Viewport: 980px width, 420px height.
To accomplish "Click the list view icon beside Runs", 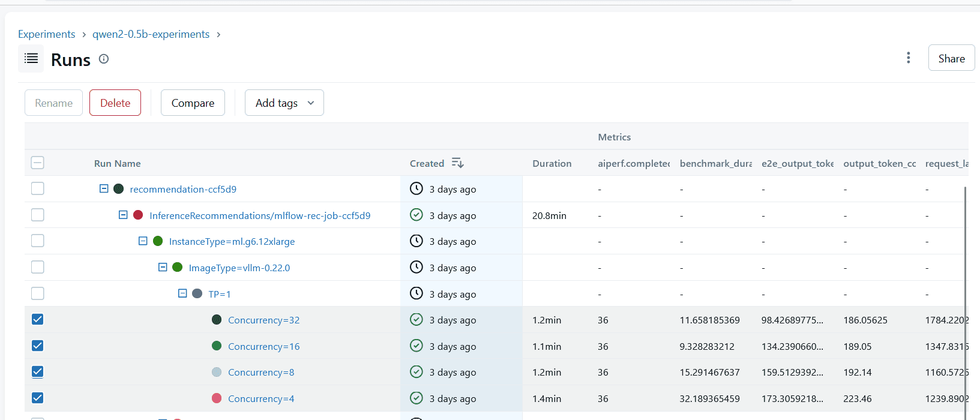I will [31, 58].
